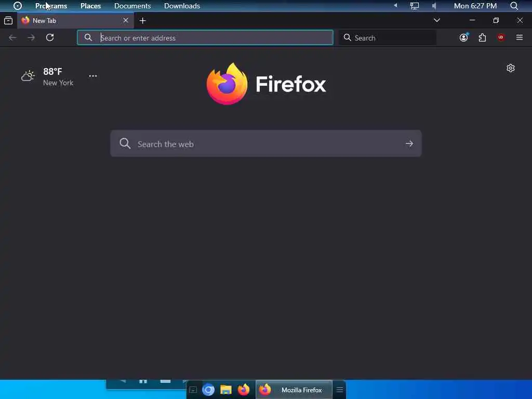This screenshot has width=532, height=399.
Task: Select the New Tab tab
Action: click(75, 21)
